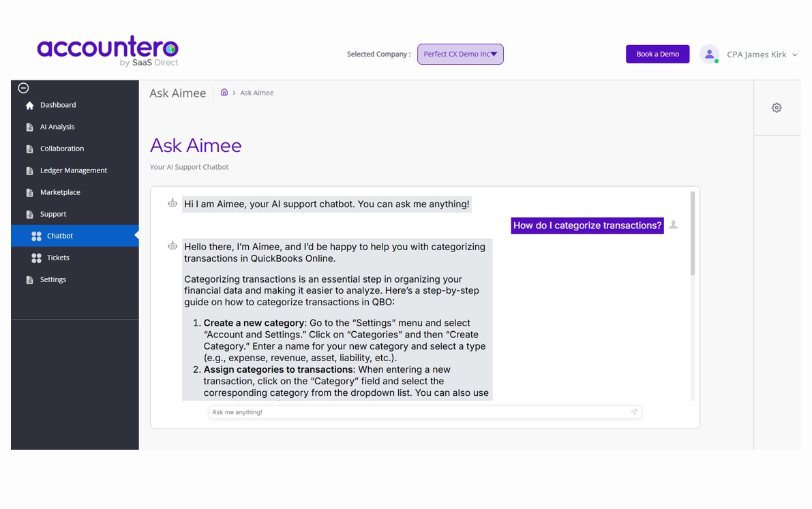Click the Ask Aimee breadcrumb link
The image size is (812, 509).
(x=257, y=93)
